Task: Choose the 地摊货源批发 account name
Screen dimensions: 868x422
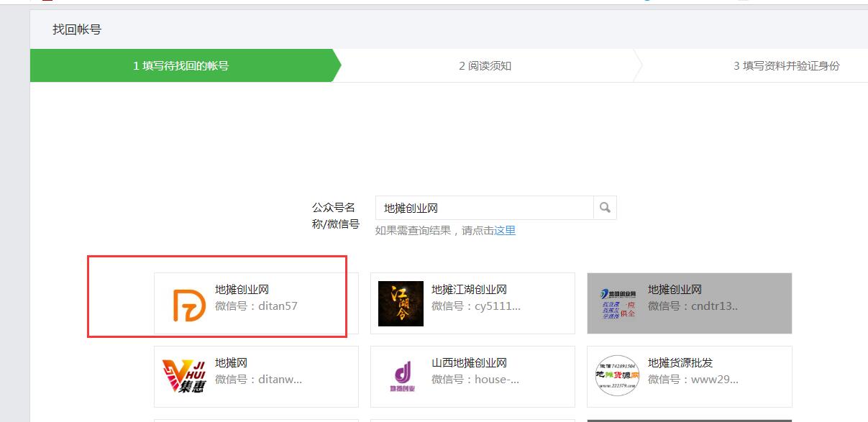Action: 680,363
